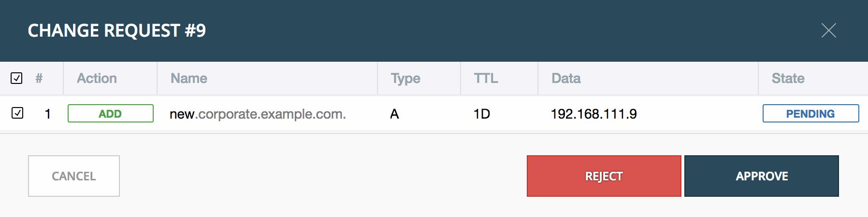Image resolution: width=868 pixels, height=217 pixels.
Task: Sort by the TTL column header
Action: coord(486,78)
